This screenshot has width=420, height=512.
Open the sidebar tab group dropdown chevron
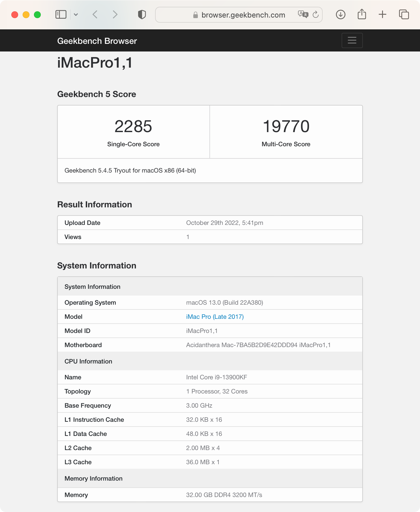click(x=76, y=14)
